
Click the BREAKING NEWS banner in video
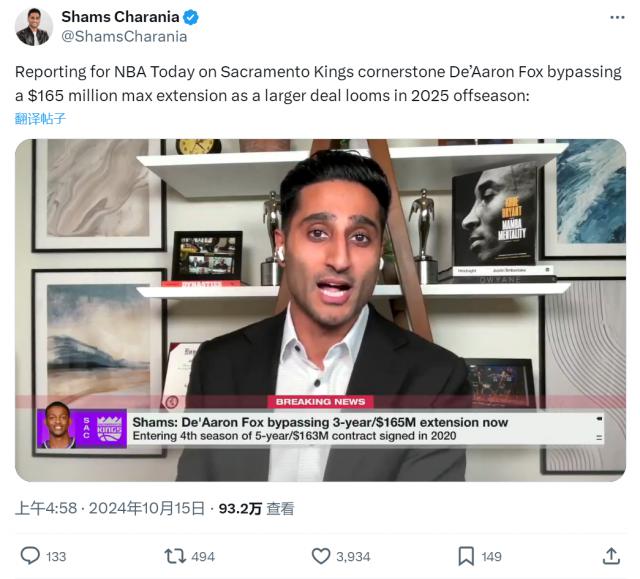tap(320, 402)
